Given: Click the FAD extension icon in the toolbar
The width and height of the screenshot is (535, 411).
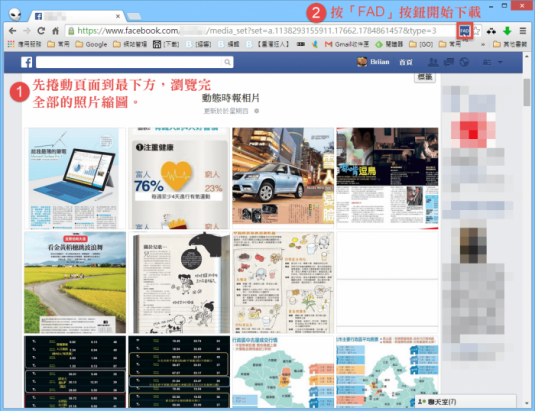Looking at the screenshot, I should pos(464,31).
